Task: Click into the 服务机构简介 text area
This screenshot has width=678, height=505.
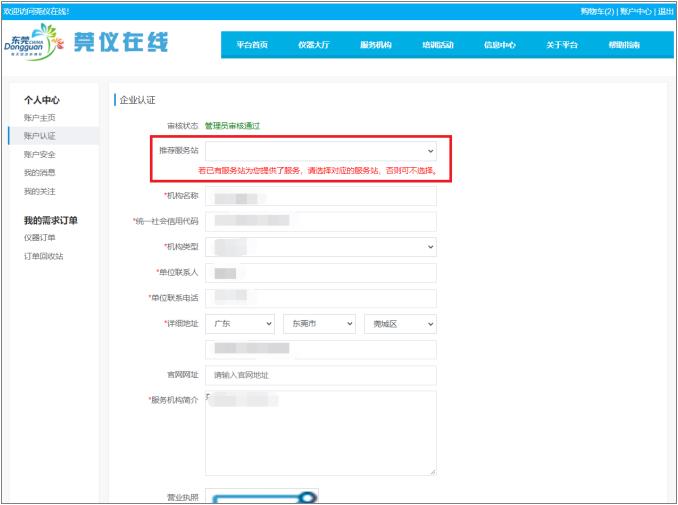Action: [320, 433]
